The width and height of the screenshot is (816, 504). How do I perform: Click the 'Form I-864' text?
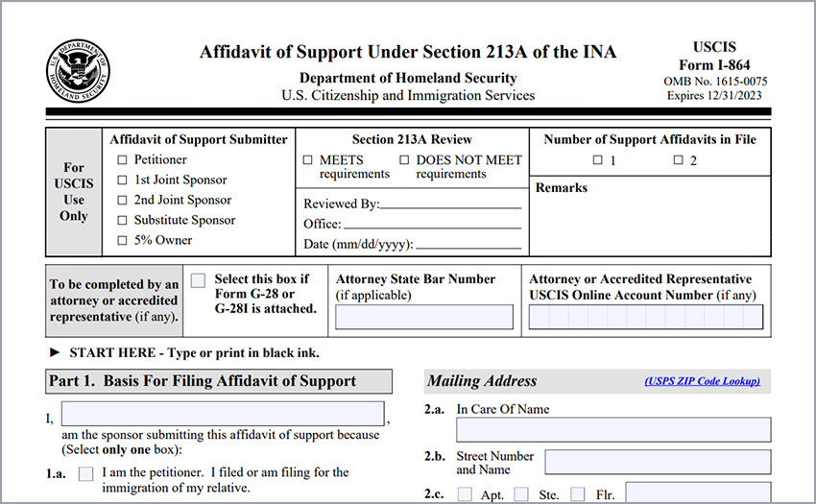pyautogui.click(x=714, y=65)
